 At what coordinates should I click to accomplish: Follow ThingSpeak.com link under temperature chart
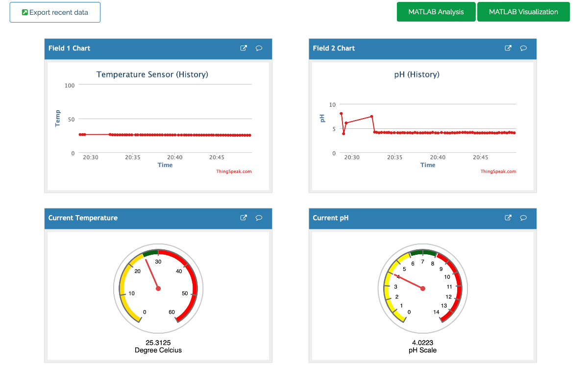[x=234, y=171]
